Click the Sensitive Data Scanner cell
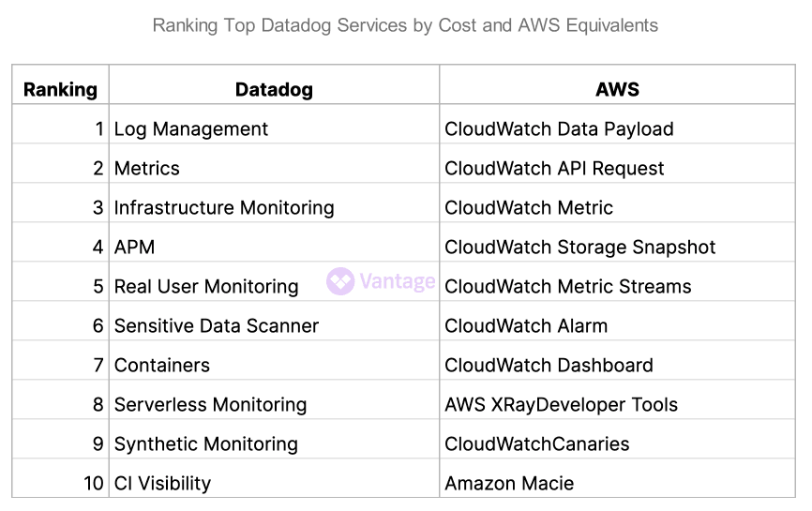The height and width of the screenshot is (511, 812). 217,326
